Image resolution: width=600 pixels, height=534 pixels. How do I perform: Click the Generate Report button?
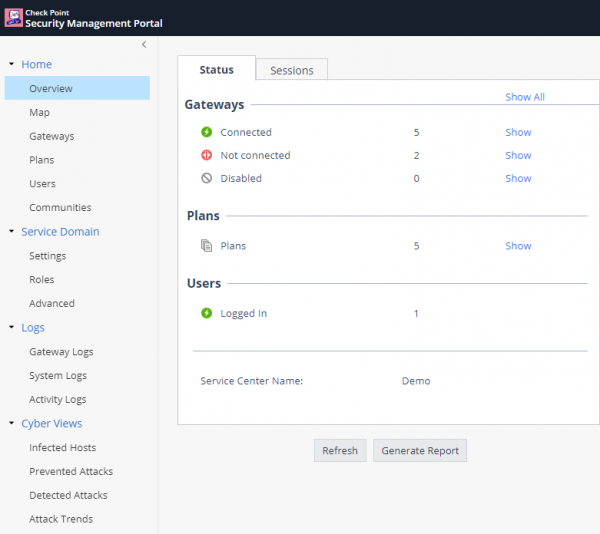click(x=420, y=451)
